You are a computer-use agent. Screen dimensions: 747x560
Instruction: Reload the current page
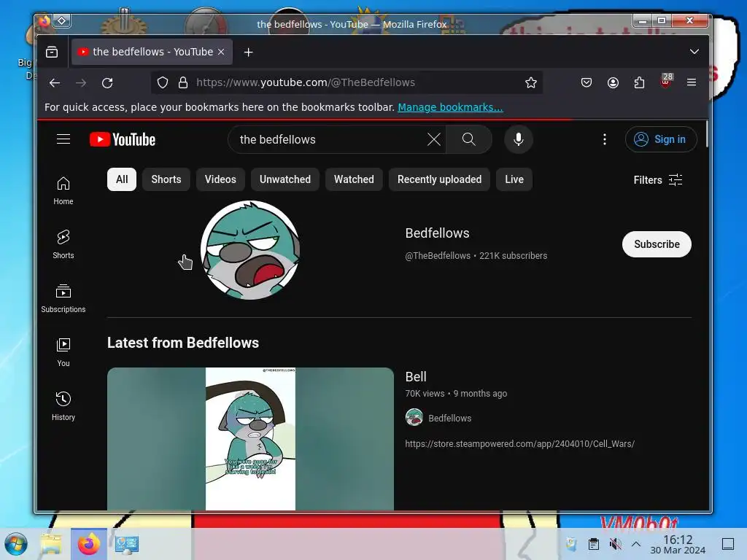(x=107, y=83)
